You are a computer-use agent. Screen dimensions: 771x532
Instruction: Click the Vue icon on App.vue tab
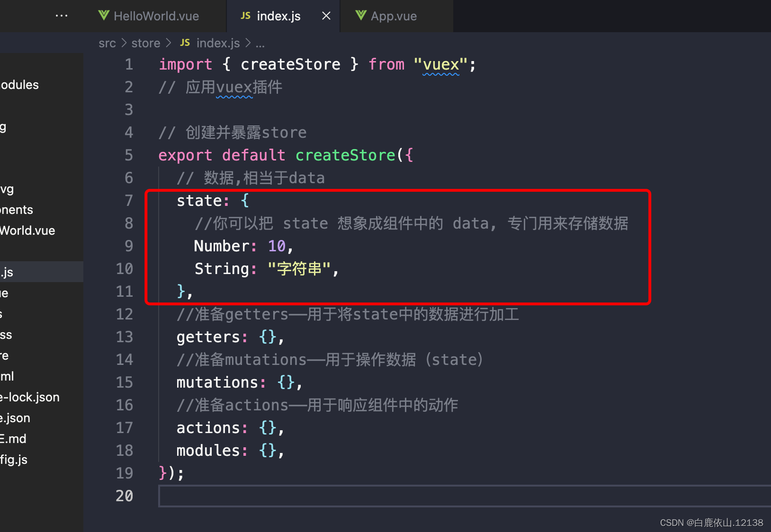(361, 16)
